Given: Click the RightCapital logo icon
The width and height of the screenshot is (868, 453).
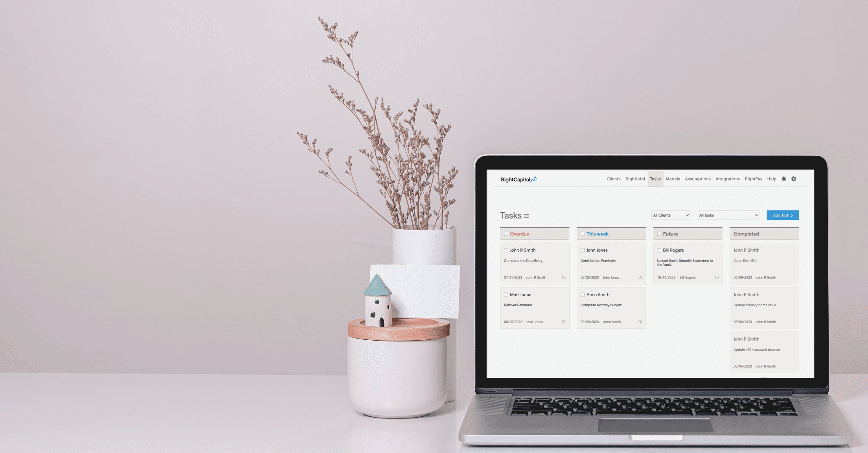Looking at the screenshot, I should (522, 179).
